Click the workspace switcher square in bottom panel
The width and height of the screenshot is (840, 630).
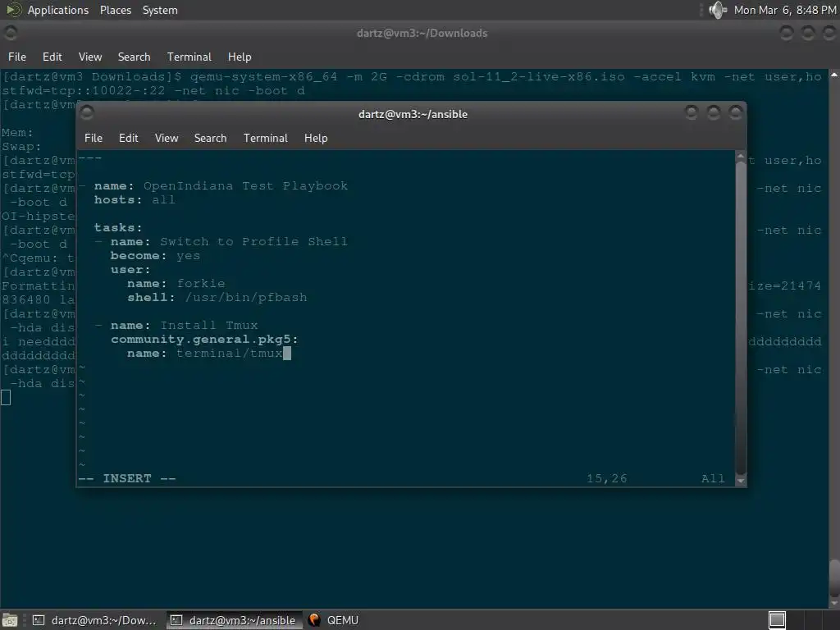coord(777,620)
